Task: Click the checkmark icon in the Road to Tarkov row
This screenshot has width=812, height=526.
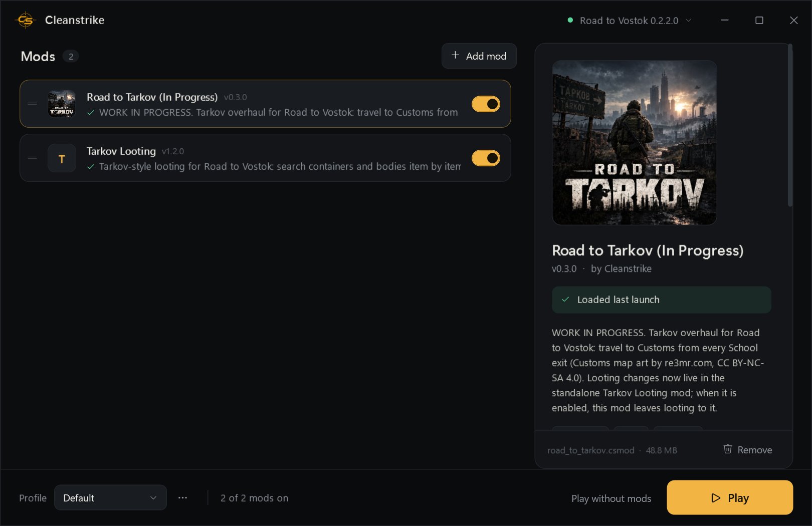Action: 91,113
